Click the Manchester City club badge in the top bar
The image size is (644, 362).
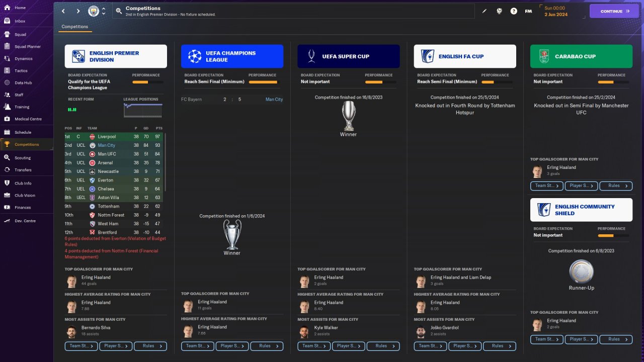click(94, 11)
